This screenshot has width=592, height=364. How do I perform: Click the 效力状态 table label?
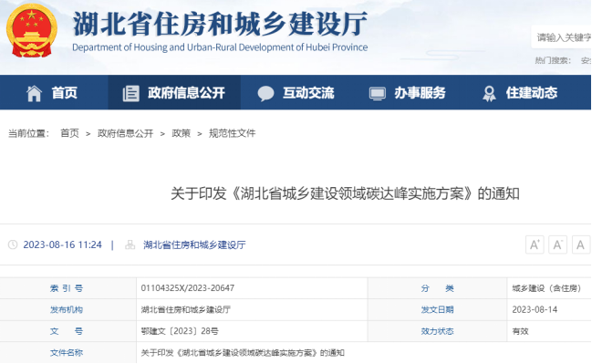(437, 331)
